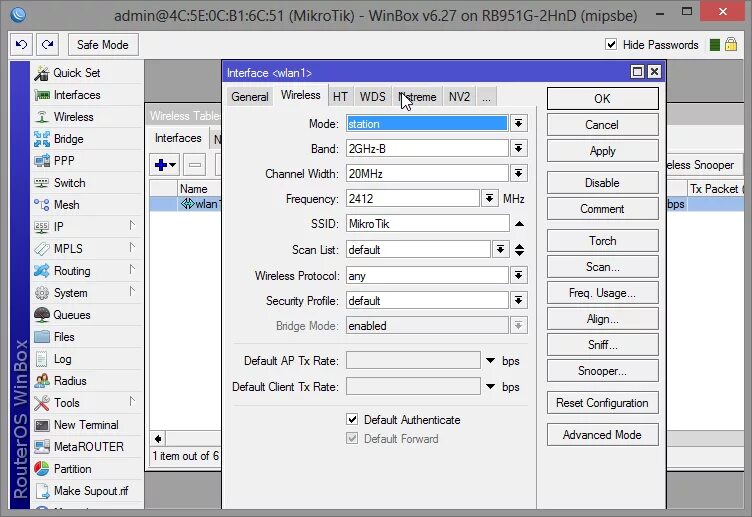Screen dimensions: 752x517
Task: Open the Wireless sidebar icon
Action: tap(42, 117)
